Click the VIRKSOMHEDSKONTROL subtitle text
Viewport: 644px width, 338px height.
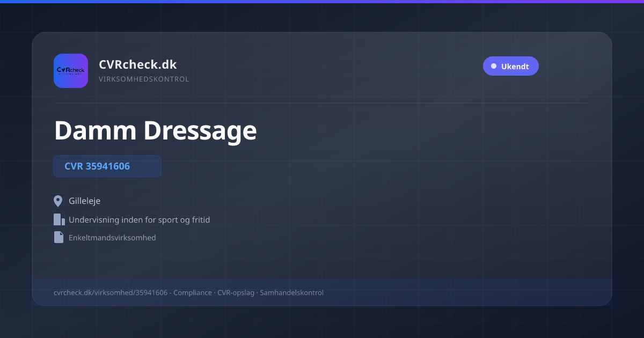pyautogui.click(x=144, y=79)
